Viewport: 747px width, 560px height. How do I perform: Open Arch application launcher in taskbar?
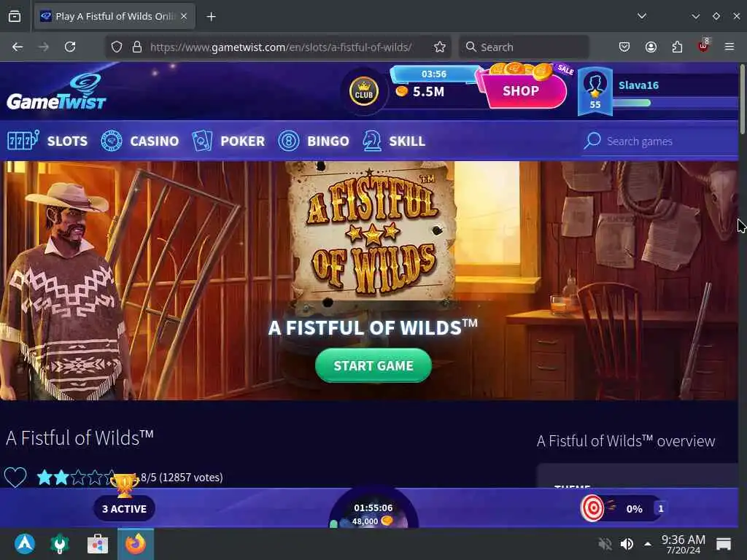(x=25, y=544)
